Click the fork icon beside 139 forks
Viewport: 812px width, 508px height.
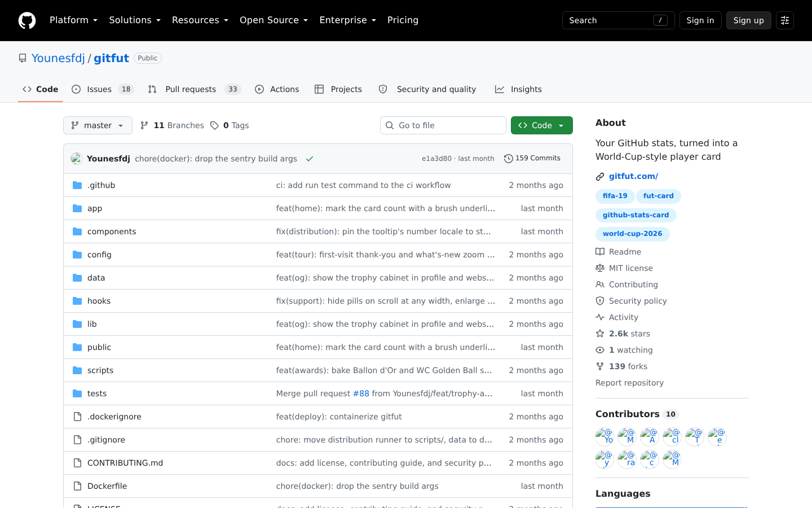tap(600, 366)
